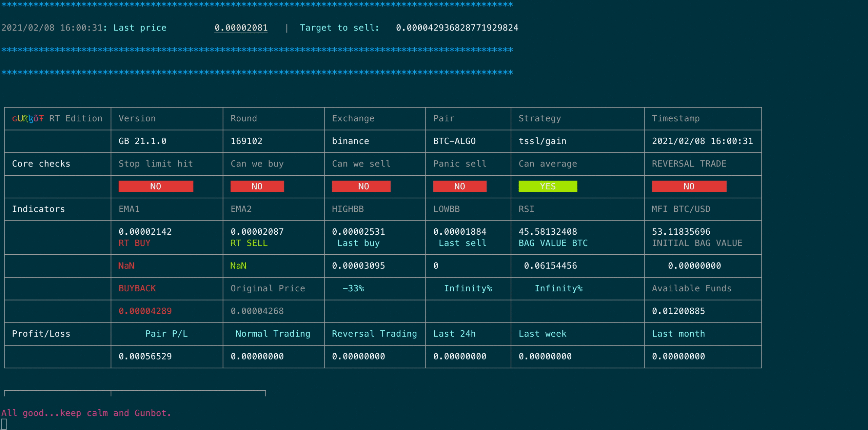Click the red NO badge under Stop limit hit
Image resolution: width=868 pixels, height=430 pixels.
[156, 186]
